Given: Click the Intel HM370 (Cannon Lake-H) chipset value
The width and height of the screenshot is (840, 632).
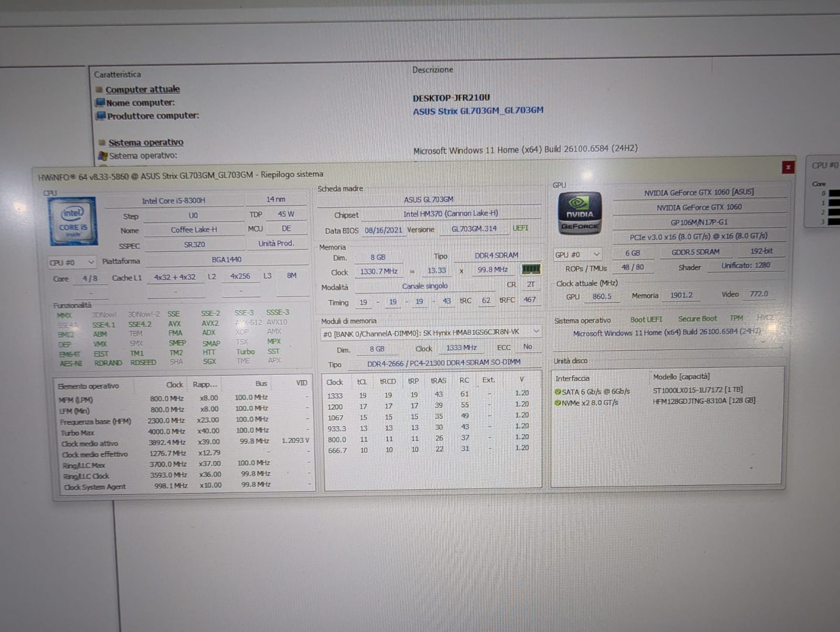Looking at the screenshot, I should pos(451,214).
